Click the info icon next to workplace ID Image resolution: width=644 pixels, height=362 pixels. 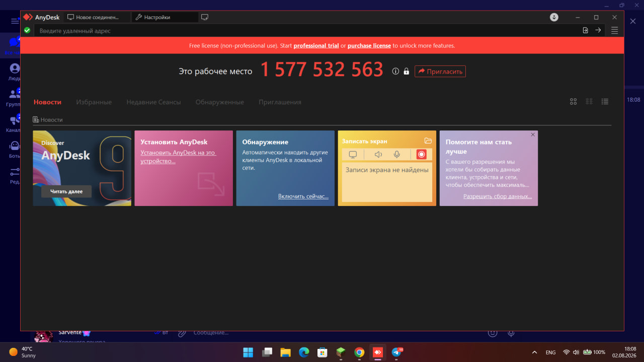[395, 71]
